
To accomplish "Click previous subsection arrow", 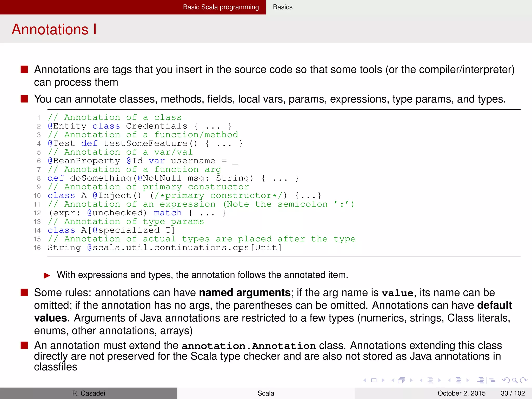I will pyautogui.click(x=421, y=380).
